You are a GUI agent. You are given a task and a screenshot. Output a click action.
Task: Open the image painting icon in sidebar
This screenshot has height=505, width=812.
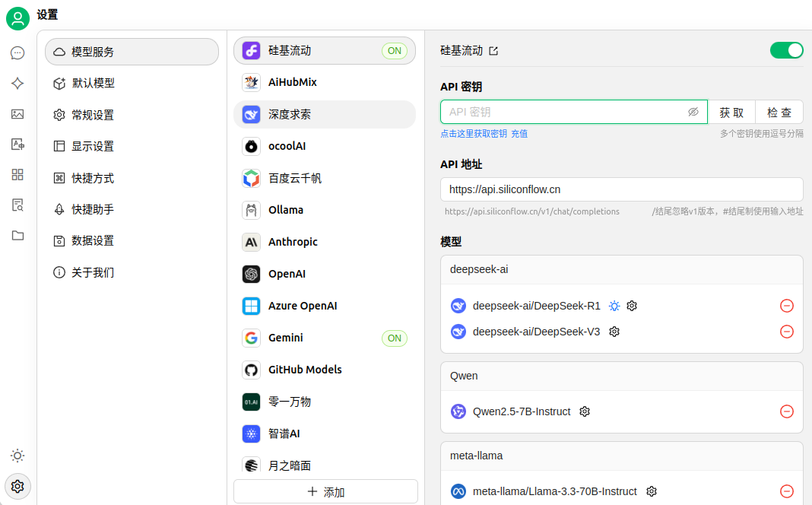[x=17, y=114]
